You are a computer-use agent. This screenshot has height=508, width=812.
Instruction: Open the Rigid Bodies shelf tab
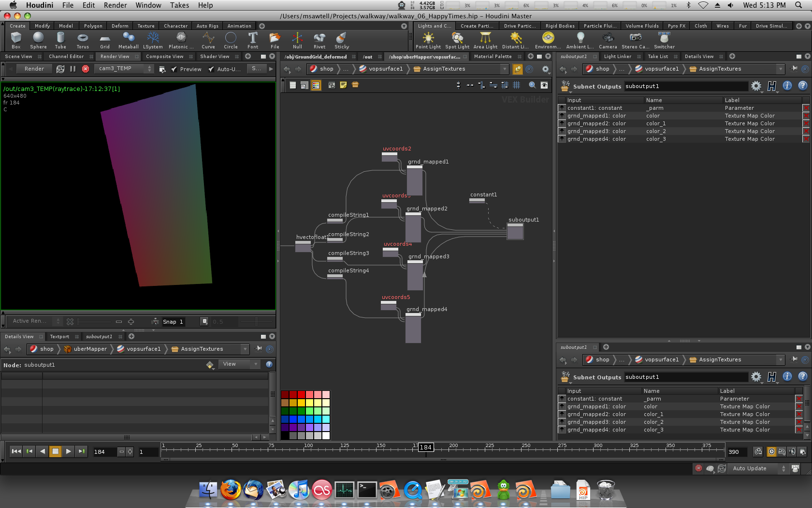[560, 26]
